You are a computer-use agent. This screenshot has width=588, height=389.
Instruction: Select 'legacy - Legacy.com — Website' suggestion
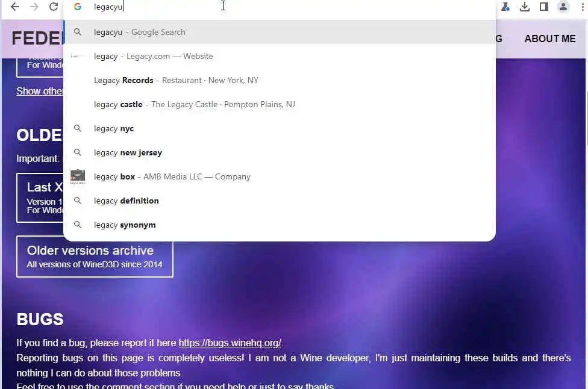pos(280,56)
